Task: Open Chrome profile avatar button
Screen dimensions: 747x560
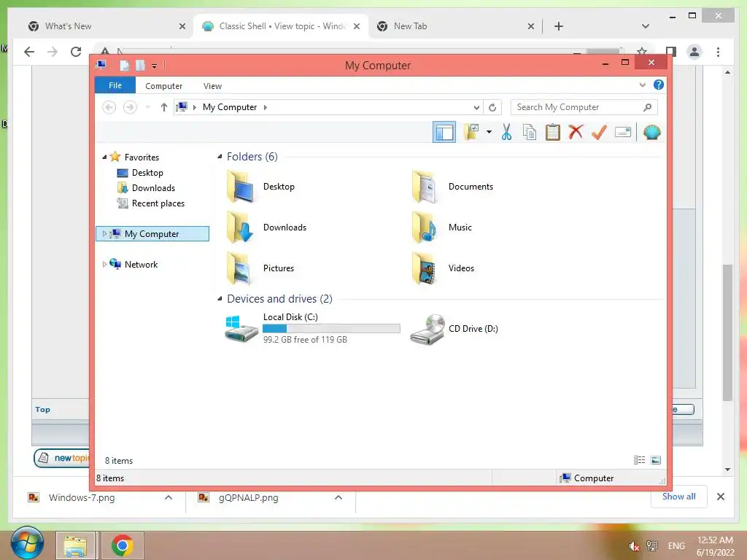Action: click(694, 52)
